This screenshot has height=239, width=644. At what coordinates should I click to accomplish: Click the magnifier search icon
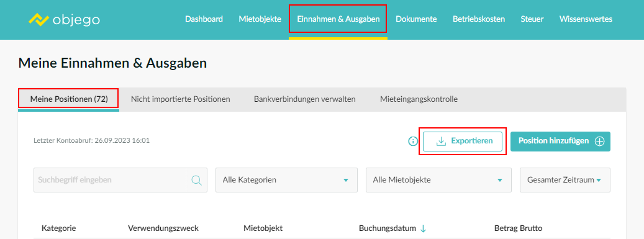pos(197,180)
